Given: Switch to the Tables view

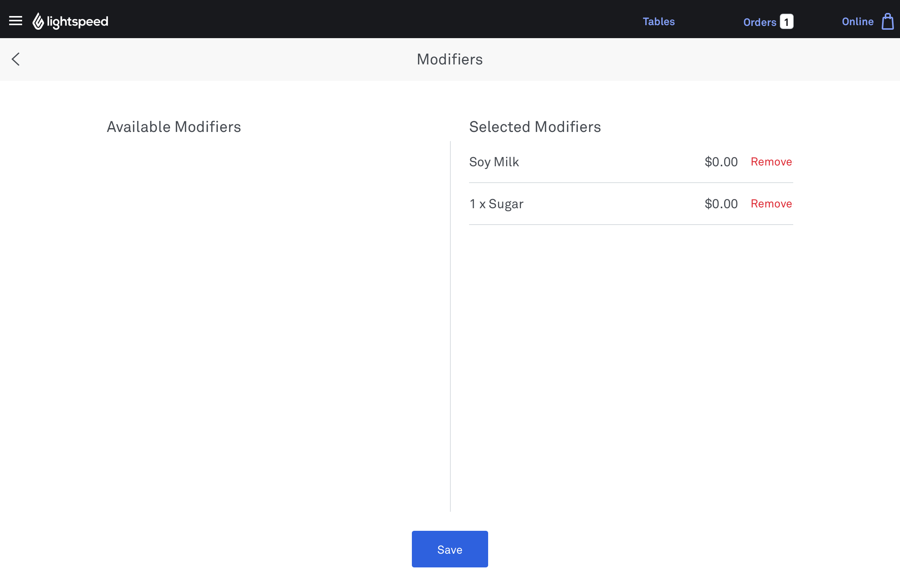Looking at the screenshot, I should click(659, 22).
